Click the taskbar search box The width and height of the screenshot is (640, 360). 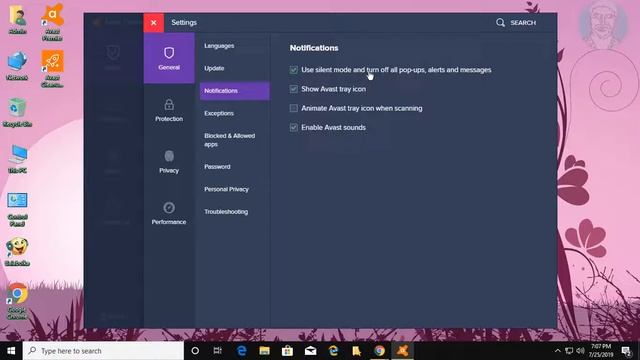tap(103, 351)
